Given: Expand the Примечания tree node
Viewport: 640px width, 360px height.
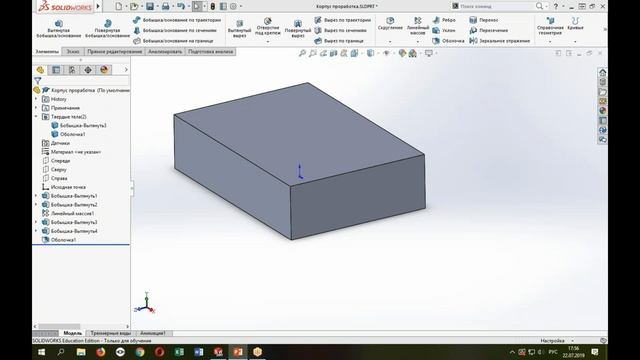Looking at the screenshot, I should pyautogui.click(x=36, y=108).
